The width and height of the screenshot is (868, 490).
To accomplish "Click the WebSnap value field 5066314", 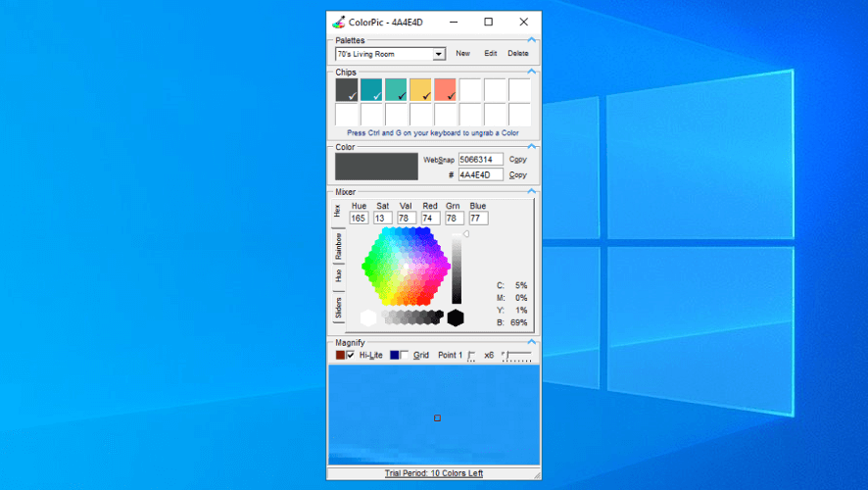I will point(480,160).
